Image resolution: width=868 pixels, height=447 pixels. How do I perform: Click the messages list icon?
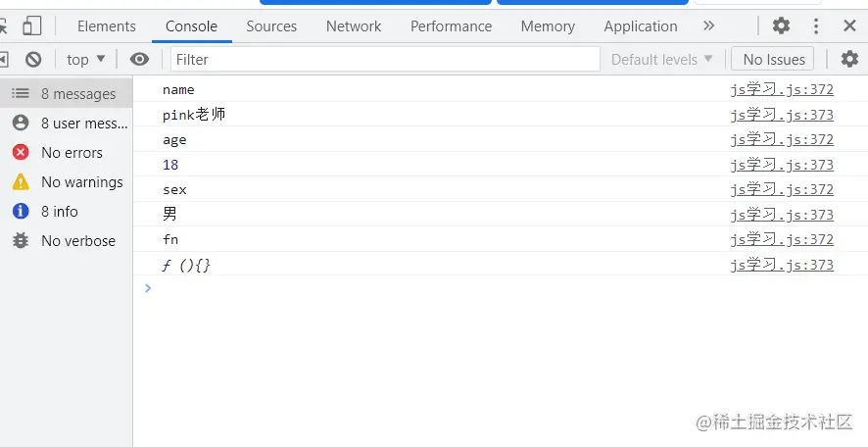21,93
